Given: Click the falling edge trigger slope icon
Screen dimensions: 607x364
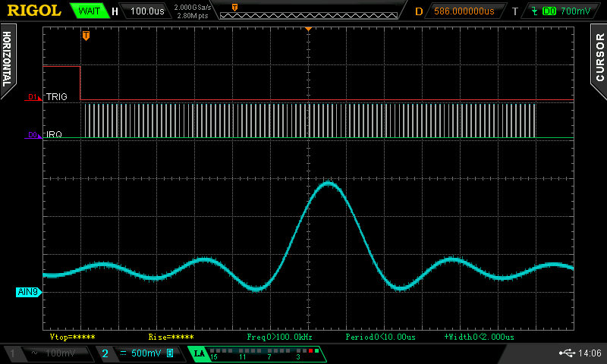Looking at the screenshot, I should pyautogui.click(x=535, y=11).
